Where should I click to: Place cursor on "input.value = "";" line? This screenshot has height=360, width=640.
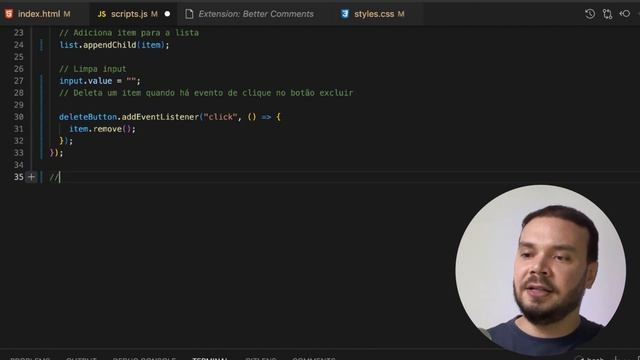100,81
